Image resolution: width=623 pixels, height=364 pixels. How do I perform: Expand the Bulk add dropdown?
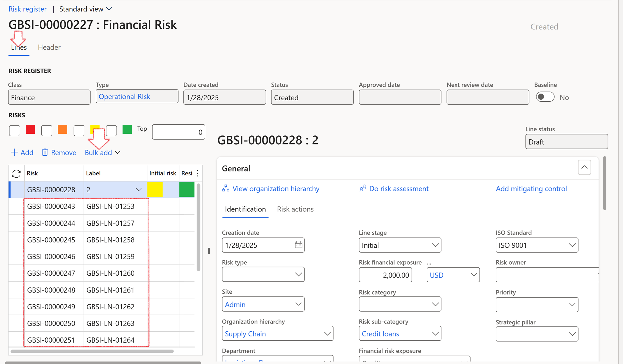tap(118, 152)
